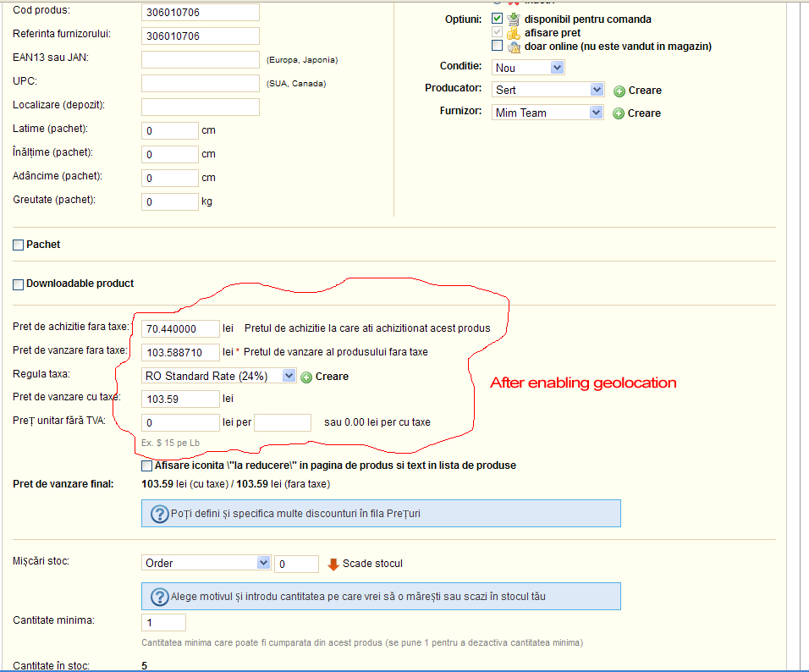Viewport: 809px width, 672px height.
Task: Open the Conditie dropdown showing Nou
Action: coord(528,68)
